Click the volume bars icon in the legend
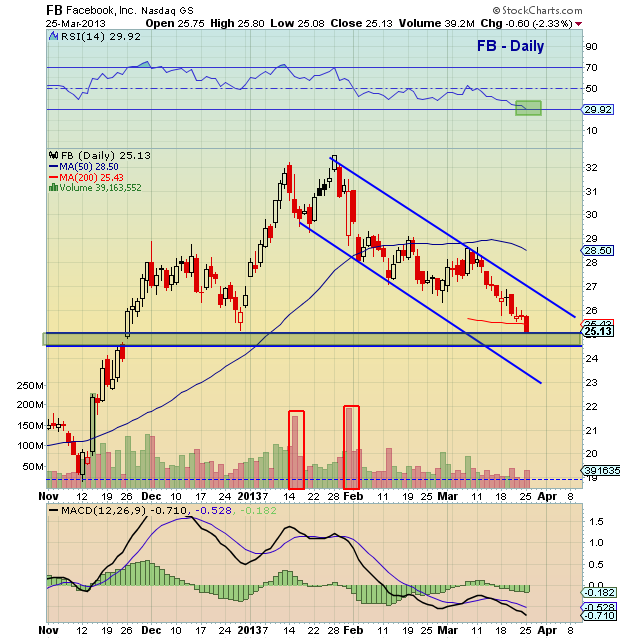 coord(53,187)
